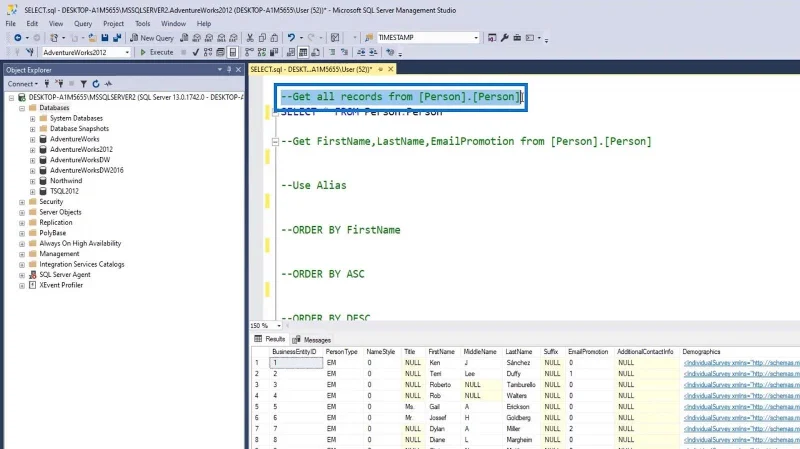Switch output to Results to Grid

(x=303, y=52)
